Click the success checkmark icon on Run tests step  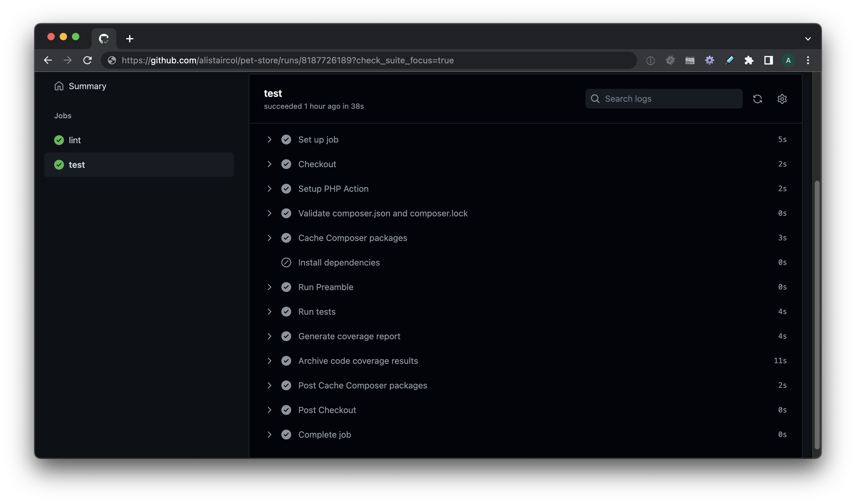(x=286, y=311)
